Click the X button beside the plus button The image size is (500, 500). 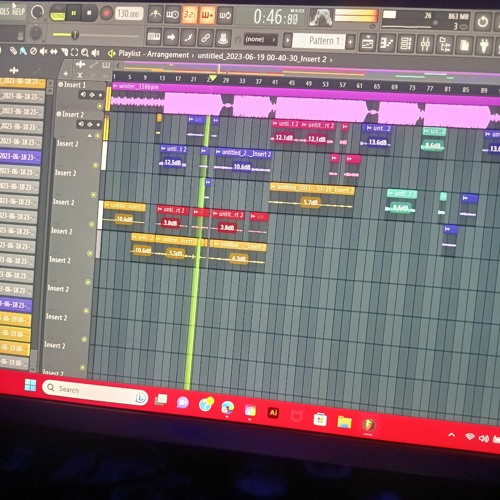80,75
